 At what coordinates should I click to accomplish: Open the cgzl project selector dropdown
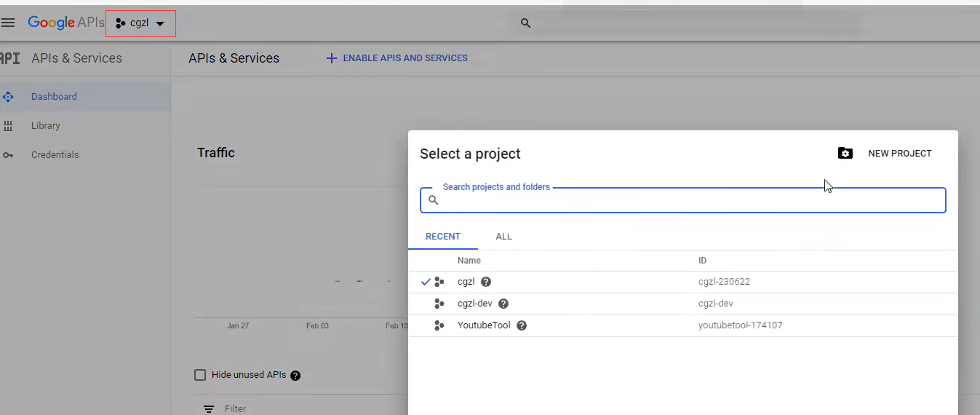pyautogui.click(x=141, y=23)
